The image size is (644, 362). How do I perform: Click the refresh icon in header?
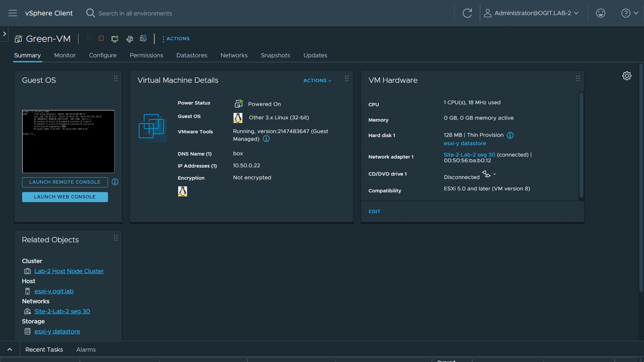[x=467, y=13]
